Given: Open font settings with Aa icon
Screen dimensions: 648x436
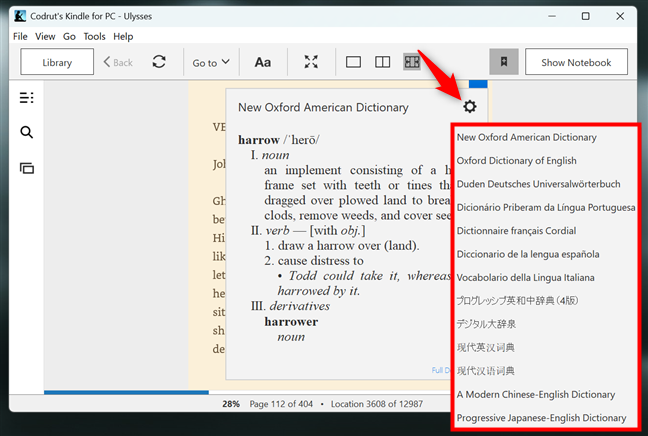Looking at the screenshot, I should pyautogui.click(x=262, y=62).
